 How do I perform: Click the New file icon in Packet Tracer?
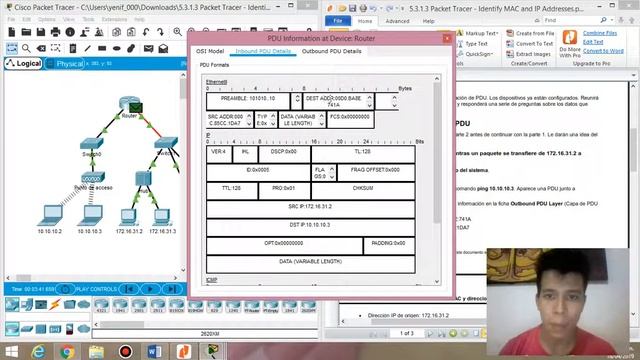coord(12,32)
